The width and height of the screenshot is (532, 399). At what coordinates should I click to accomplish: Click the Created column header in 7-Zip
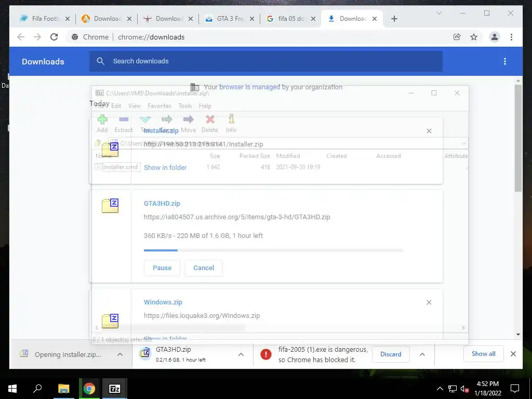337,156
